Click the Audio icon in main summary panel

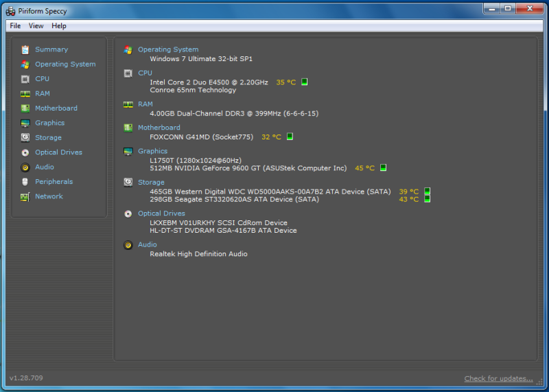[x=128, y=245]
